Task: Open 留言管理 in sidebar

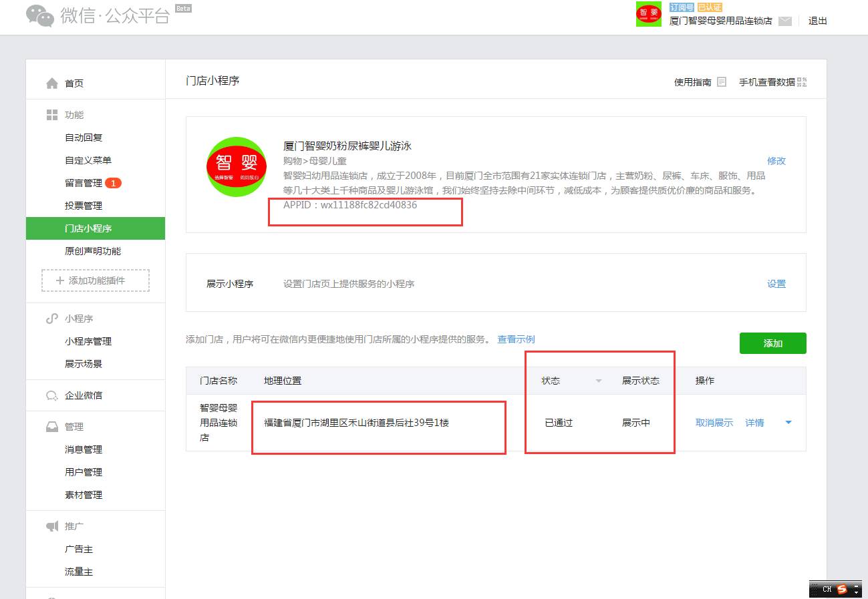Action: [84, 183]
